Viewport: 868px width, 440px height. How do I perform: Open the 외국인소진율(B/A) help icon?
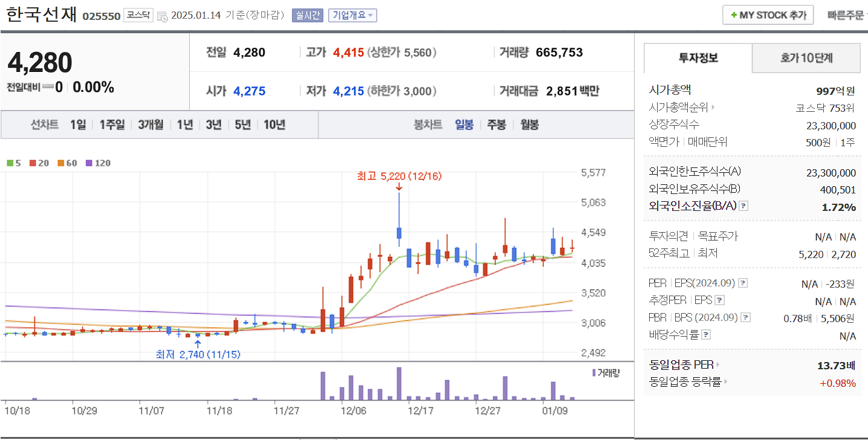coord(743,205)
